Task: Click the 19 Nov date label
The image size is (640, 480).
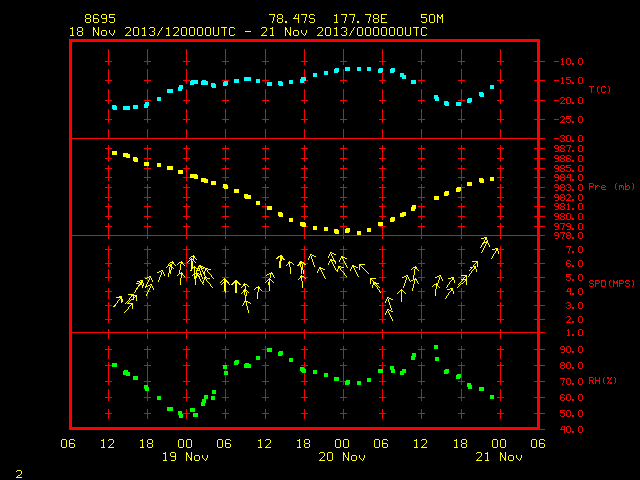Action: point(185,457)
